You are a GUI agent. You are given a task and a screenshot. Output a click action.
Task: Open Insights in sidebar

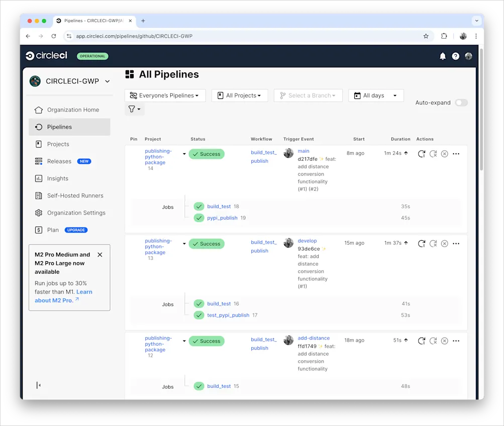[x=69, y=178]
